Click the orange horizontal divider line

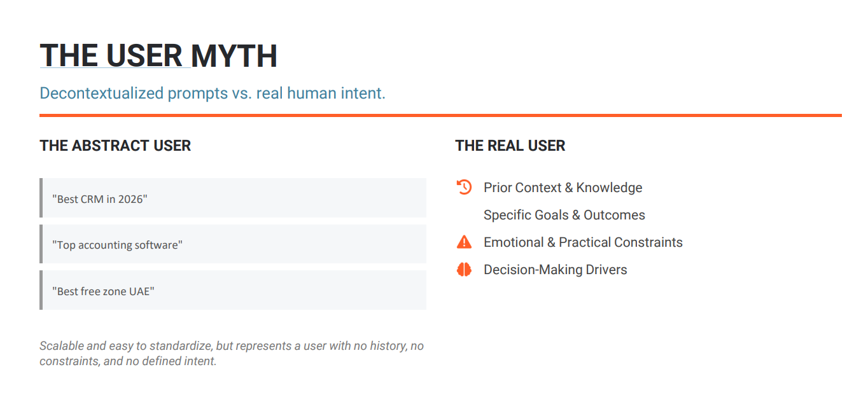tap(440, 115)
